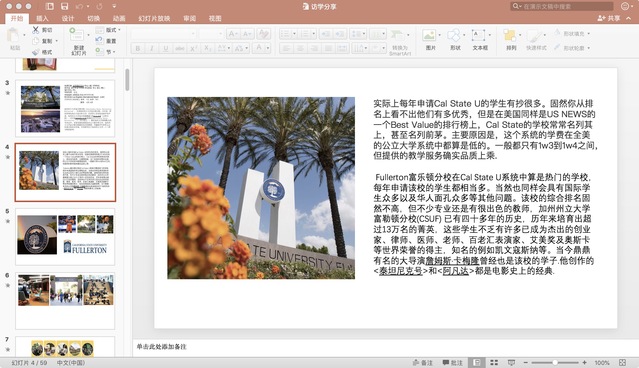
Task: Toggle Bold formatting button
Action: (x=138, y=48)
